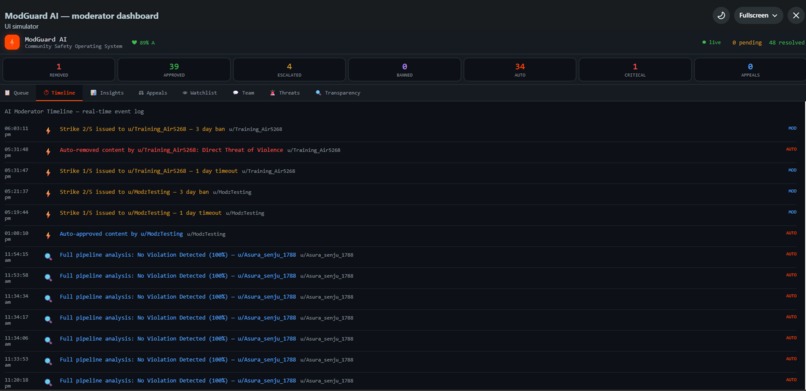806x391 pixels.
Task: Toggle dark mode moon icon
Action: [x=721, y=15]
